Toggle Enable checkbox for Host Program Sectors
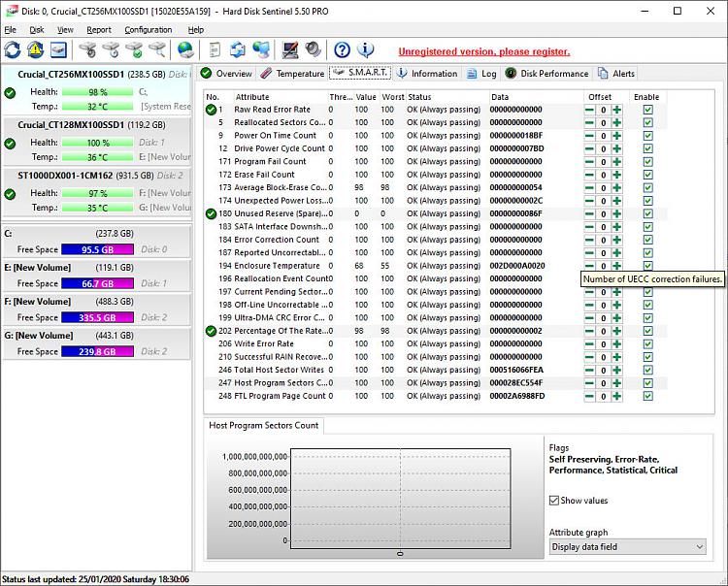Viewport: 728px width, 586px height. [648, 383]
